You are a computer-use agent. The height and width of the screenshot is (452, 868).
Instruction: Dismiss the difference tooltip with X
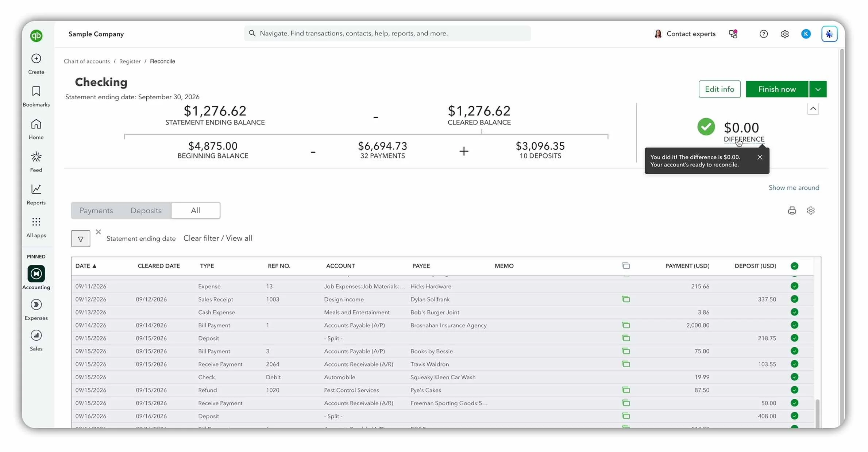[x=760, y=157]
